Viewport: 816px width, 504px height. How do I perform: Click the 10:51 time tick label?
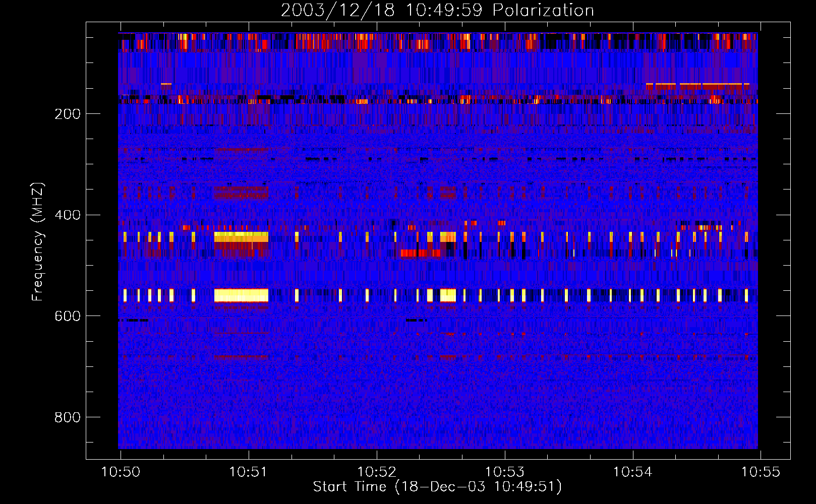pyautogui.click(x=248, y=472)
